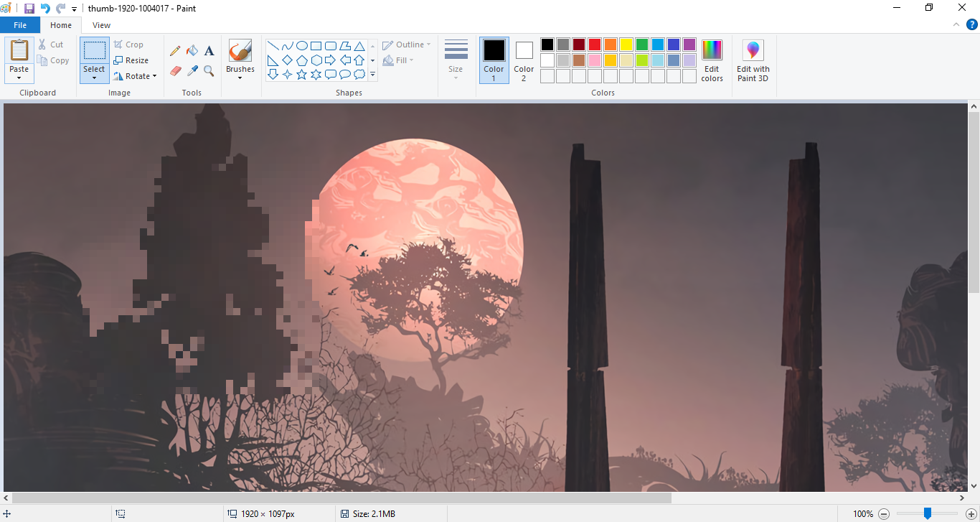Pick the Eraser tool
The image size is (980, 522).
[175, 70]
